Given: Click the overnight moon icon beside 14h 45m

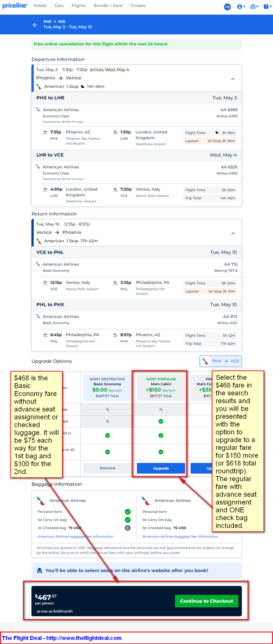Looking at the screenshot, I should pyautogui.click(x=83, y=87).
